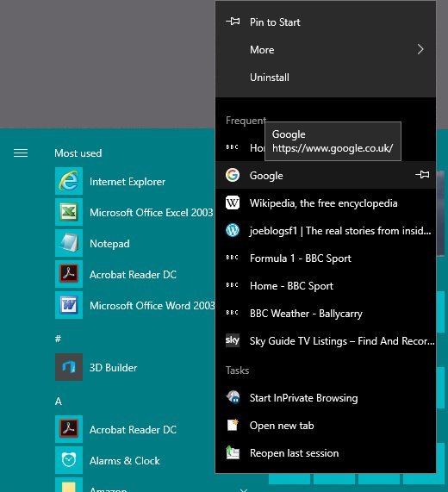Image resolution: width=448 pixels, height=492 pixels.
Task: Launch Microsoft Office Excel 2003 icon
Action: tap(69, 212)
